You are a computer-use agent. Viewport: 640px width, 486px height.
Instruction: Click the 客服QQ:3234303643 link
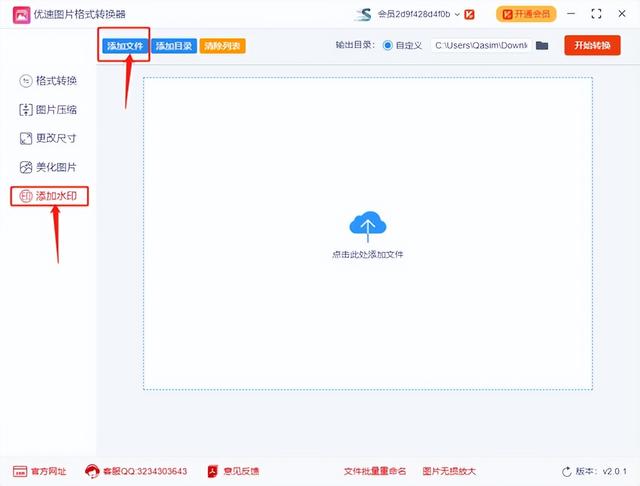click(136, 472)
